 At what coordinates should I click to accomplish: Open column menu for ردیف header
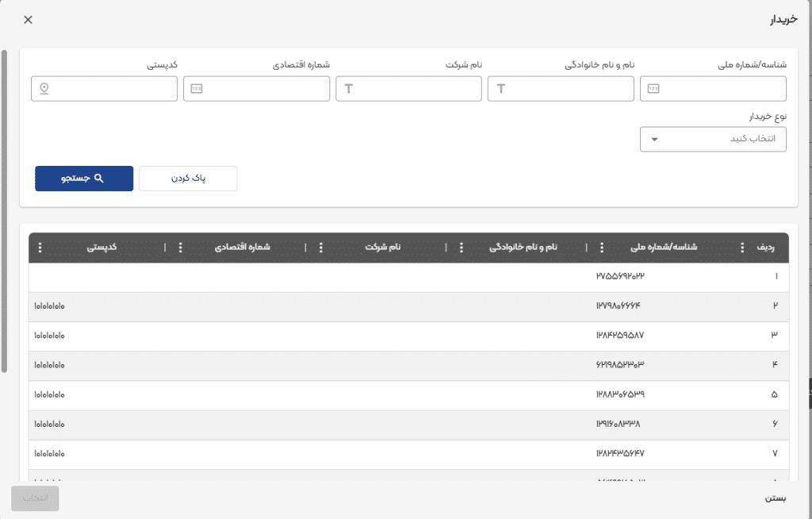click(x=743, y=248)
